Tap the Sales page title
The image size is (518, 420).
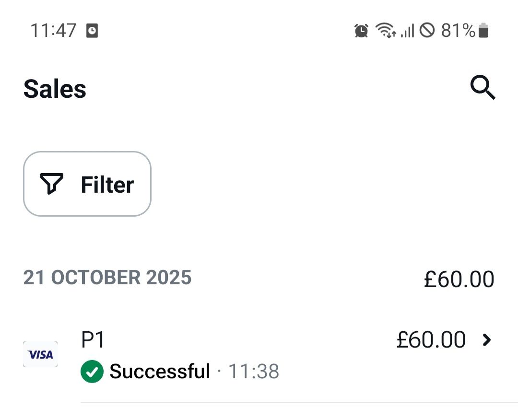[x=55, y=89]
